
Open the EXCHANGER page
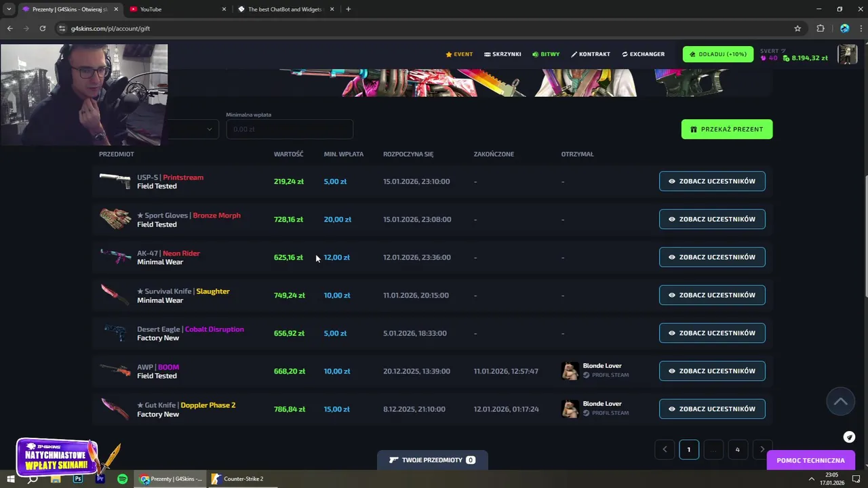point(643,54)
